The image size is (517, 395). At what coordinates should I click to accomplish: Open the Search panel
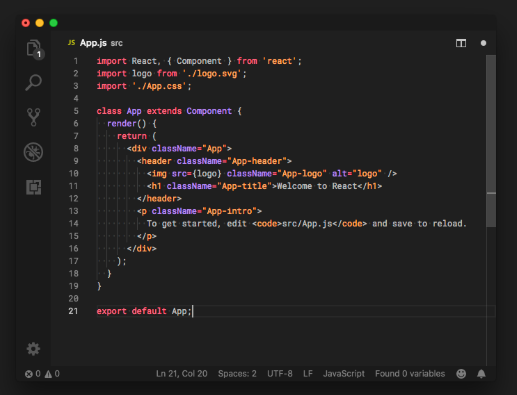(34, 82)
